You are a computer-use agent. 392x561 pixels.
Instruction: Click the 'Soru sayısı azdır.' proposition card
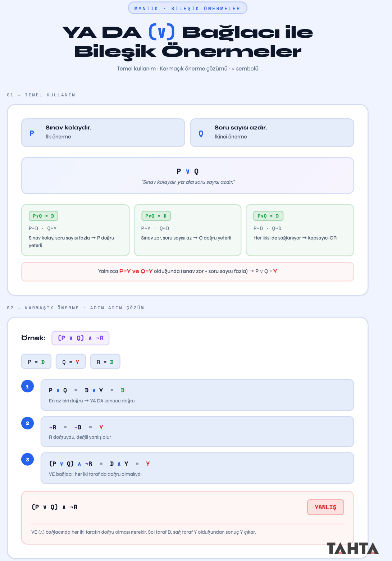(272, 133)
